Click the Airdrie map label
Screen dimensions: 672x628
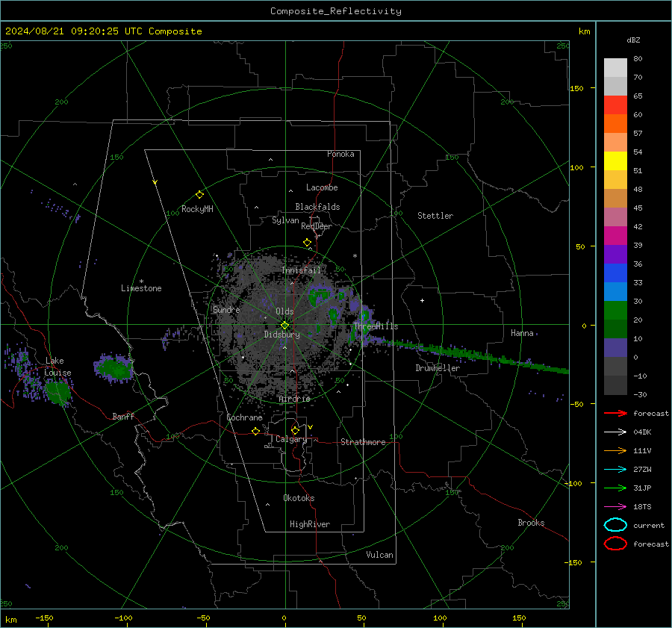click(x=294, y=399)
